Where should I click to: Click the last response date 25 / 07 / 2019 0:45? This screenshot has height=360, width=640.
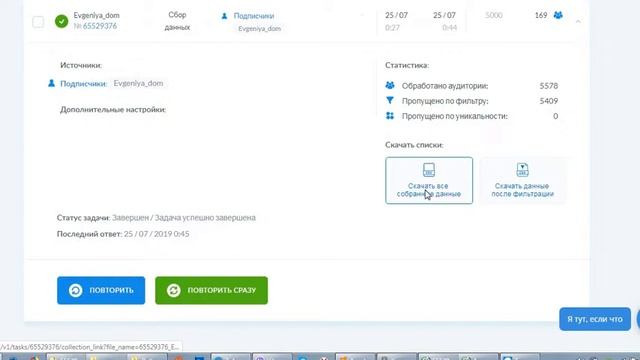point(156,234)
